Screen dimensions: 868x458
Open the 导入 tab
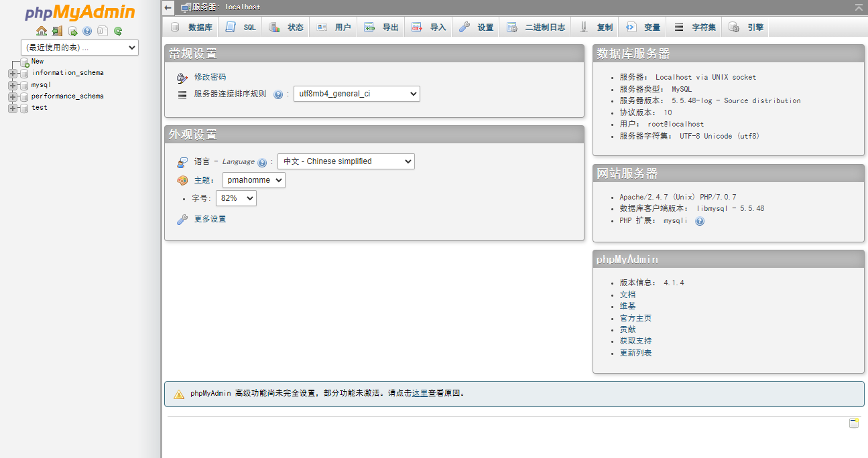429,27
